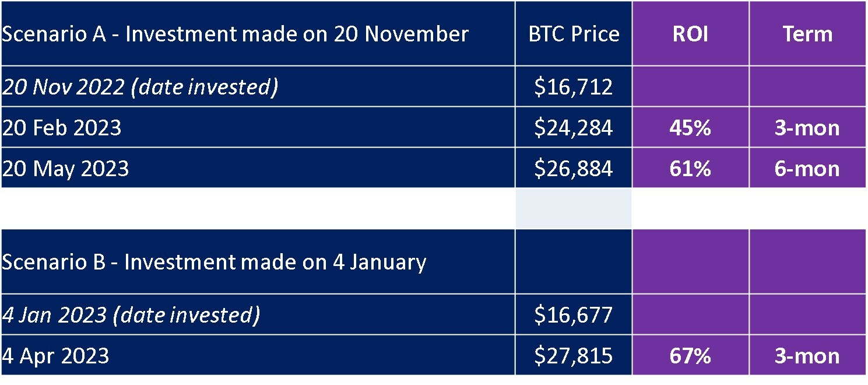868x385 pixels.
Task: Select the Scenario B header cell
Action: (x=258, y=261)
